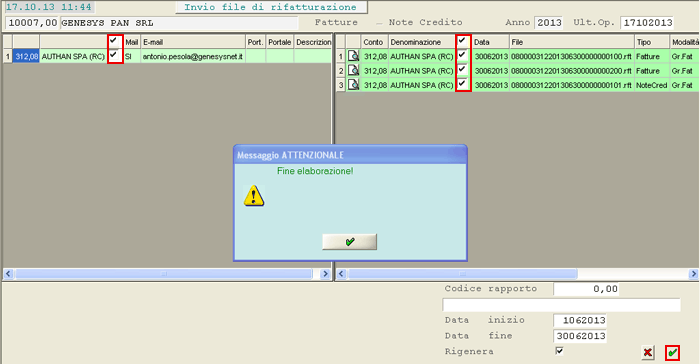Viewport: 700px width, 364px height.
Task: Click the green checkmark confirm icon at bottom
Action: tap(672, 352)
